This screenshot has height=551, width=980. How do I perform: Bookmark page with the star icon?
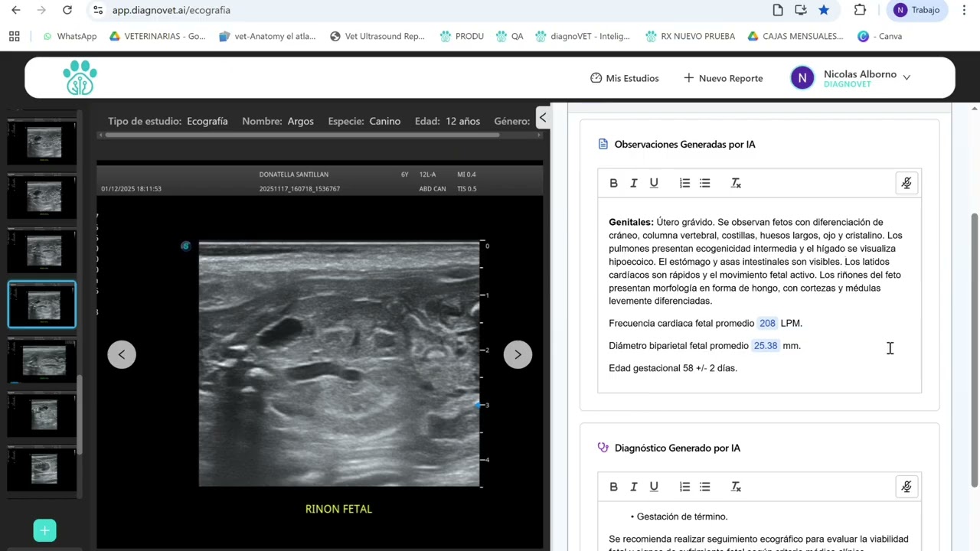click(824, 10)
